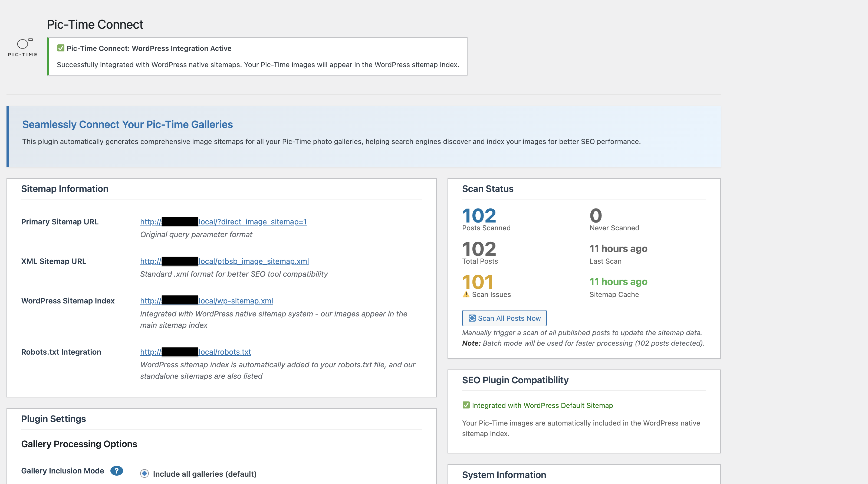The image size is (868, 484).
Task: Click the Seamlessly Connect Your Pic-Time Galleries heading
Action: (127, 124)
